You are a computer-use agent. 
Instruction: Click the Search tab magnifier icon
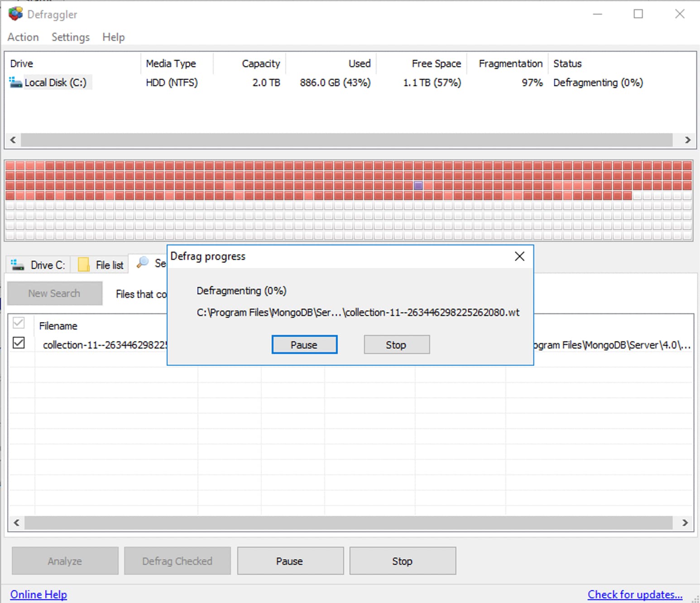(143, 263)
